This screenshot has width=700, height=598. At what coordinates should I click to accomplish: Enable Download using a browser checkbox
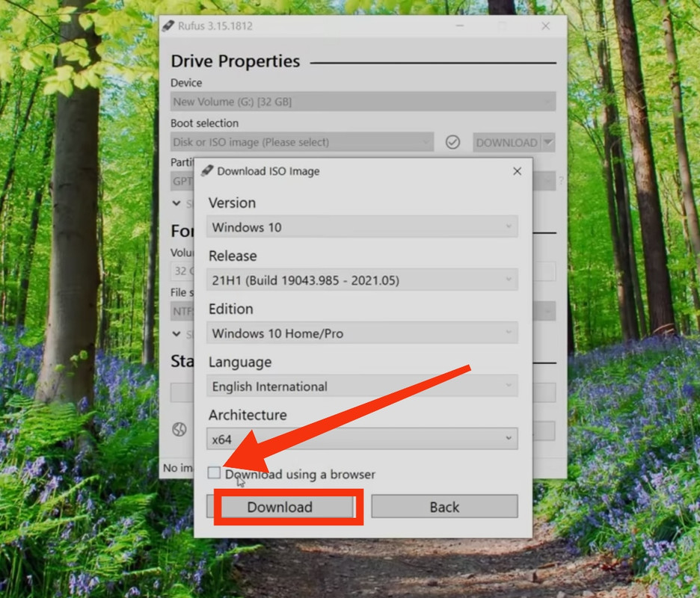coord(214,472)
